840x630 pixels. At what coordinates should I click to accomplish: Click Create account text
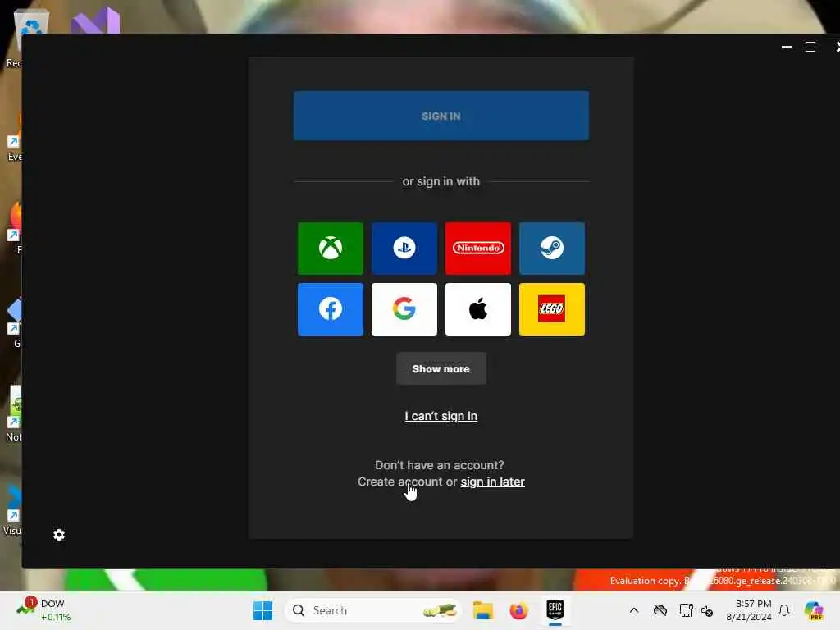pyautogui.click(x=399, y=482)
